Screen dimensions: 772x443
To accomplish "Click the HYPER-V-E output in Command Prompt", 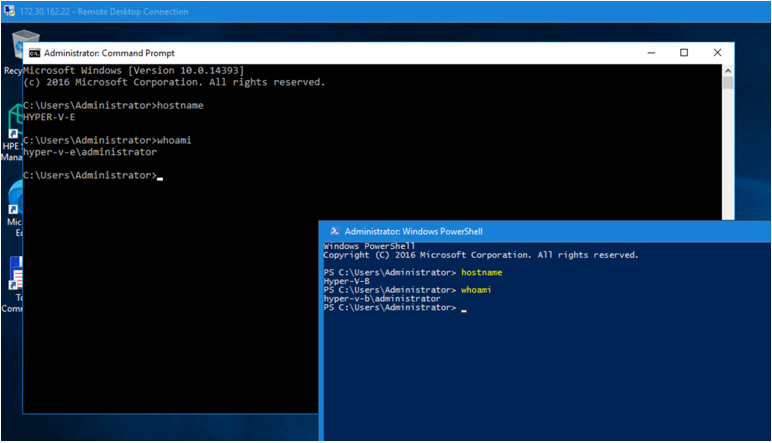I will (46, 116).
